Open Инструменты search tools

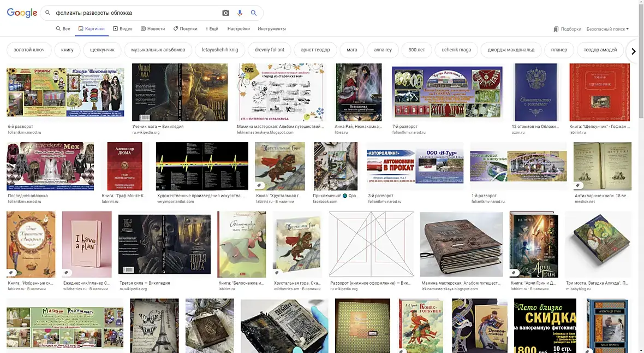click(271, 29)
